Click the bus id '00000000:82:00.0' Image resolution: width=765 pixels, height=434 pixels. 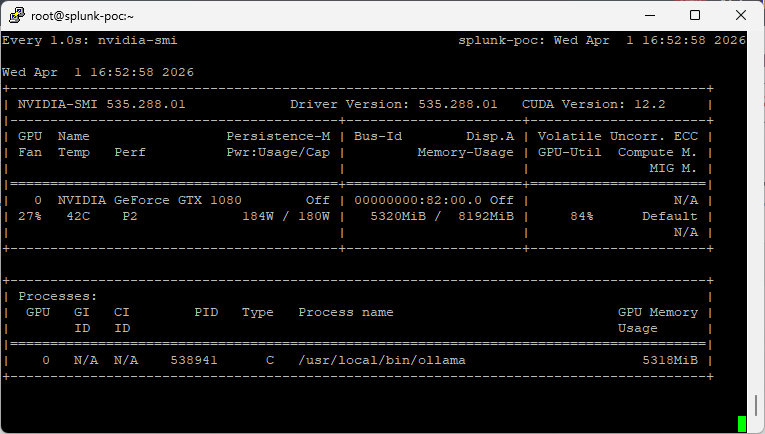(418, 200)
